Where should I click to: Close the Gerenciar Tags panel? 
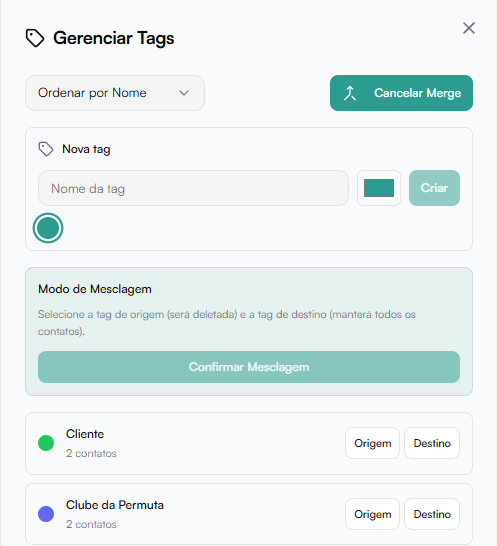point(469,28)
